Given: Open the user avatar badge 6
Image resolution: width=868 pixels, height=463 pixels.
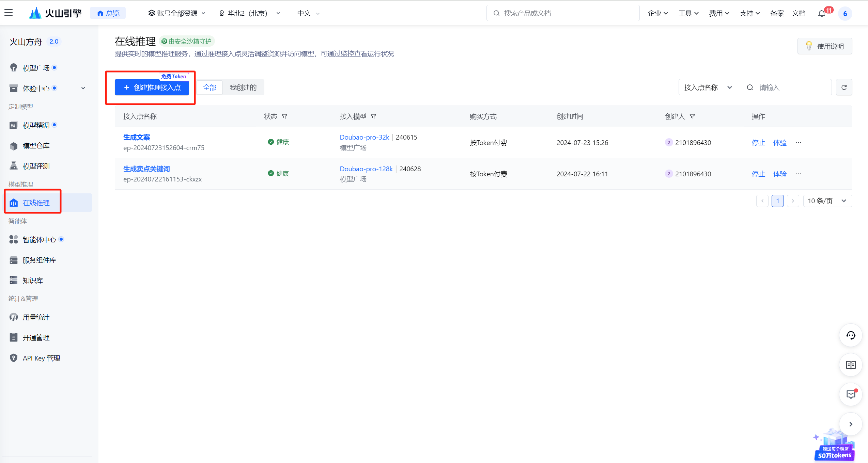Looking at the screenshot, I should (845, 14).
